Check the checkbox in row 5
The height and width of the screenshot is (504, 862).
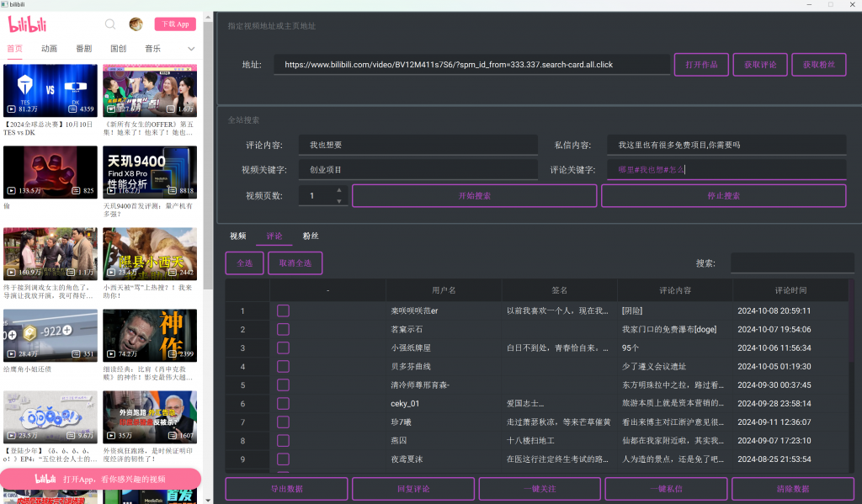click(283, 385)
